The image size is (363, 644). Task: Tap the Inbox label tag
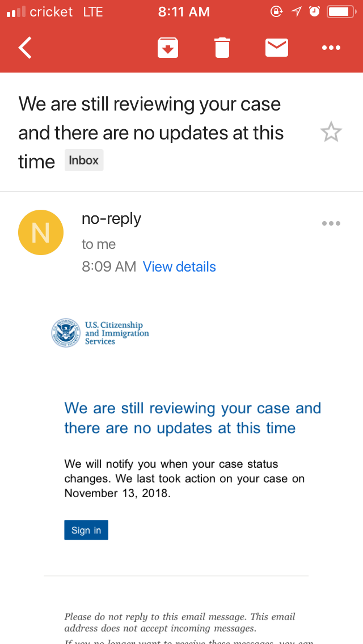coord(84,160)
